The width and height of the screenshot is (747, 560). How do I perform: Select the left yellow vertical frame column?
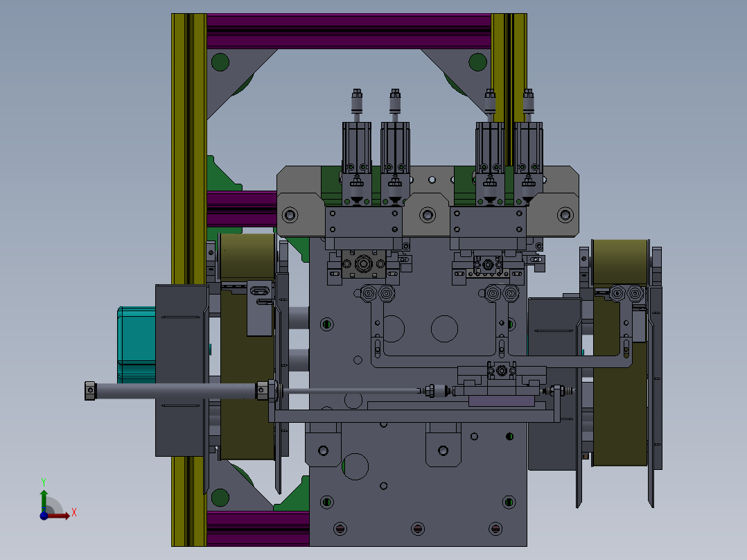click(x=188, y=149)
